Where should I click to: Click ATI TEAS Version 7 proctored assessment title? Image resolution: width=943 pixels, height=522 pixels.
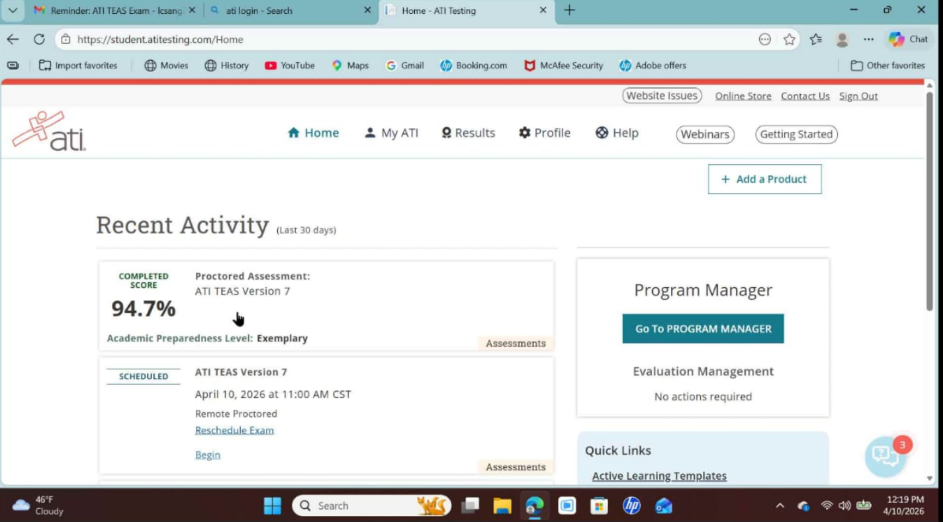tap(242, 291)
